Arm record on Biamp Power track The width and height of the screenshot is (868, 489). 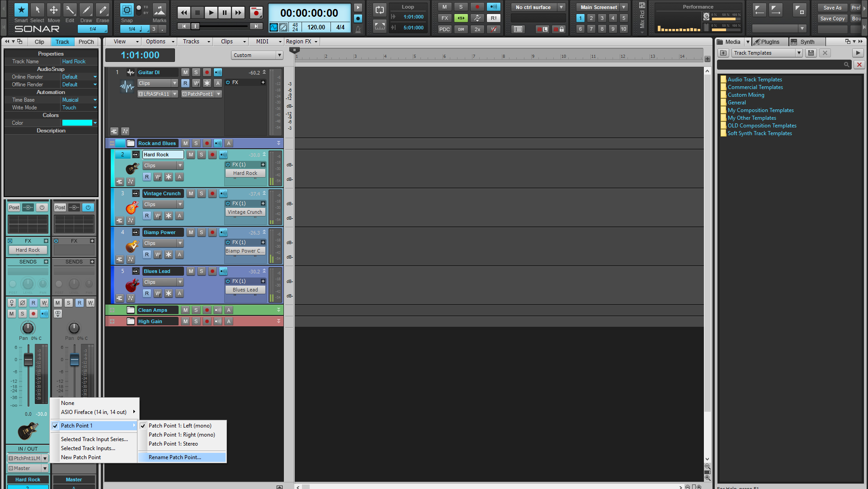[212, 232]
